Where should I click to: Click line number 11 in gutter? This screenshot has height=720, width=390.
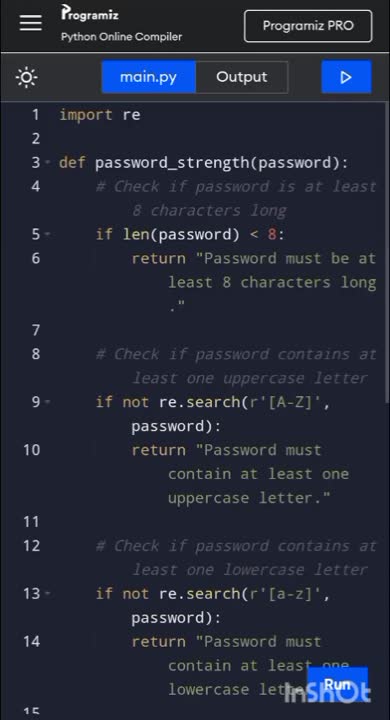tap(31, 522)
